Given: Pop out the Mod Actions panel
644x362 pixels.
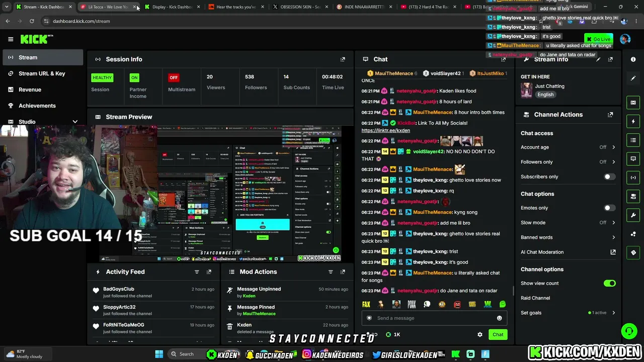Looking at the screenshot, I should click(343, 272).
